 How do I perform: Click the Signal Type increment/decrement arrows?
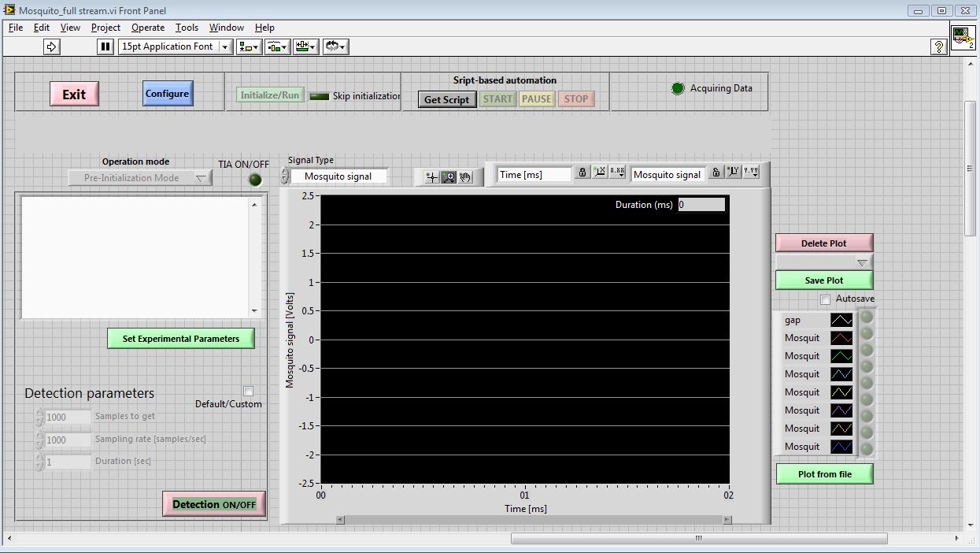click(x=285, y=176)
